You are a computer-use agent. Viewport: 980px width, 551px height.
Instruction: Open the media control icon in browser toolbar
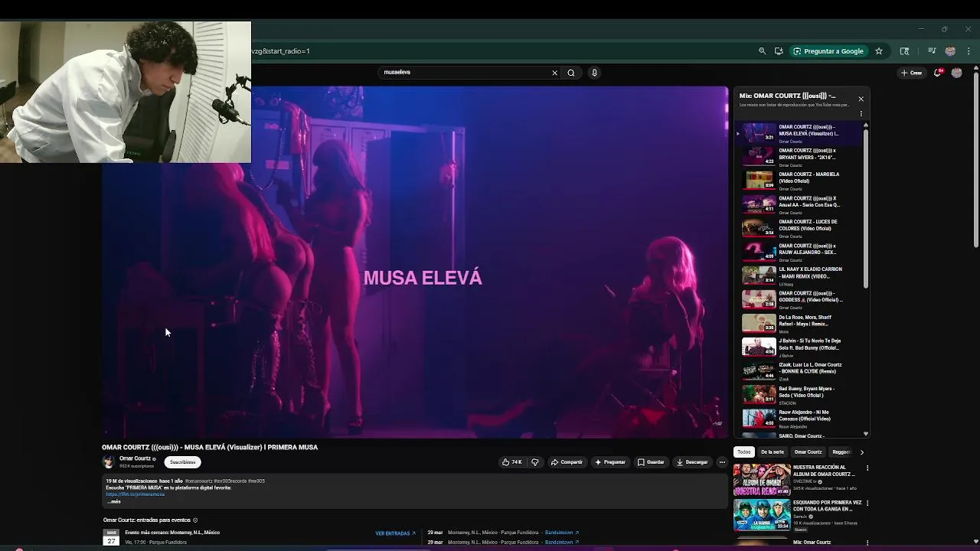coord(932,51)
